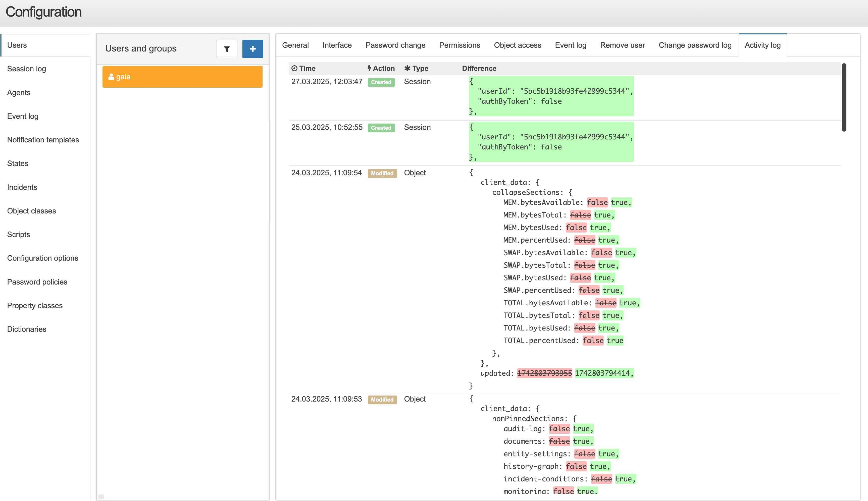Click the Created badge for 27.03.2025
Viewport: 868px width, 501px height.
click(x=381, y=82)
